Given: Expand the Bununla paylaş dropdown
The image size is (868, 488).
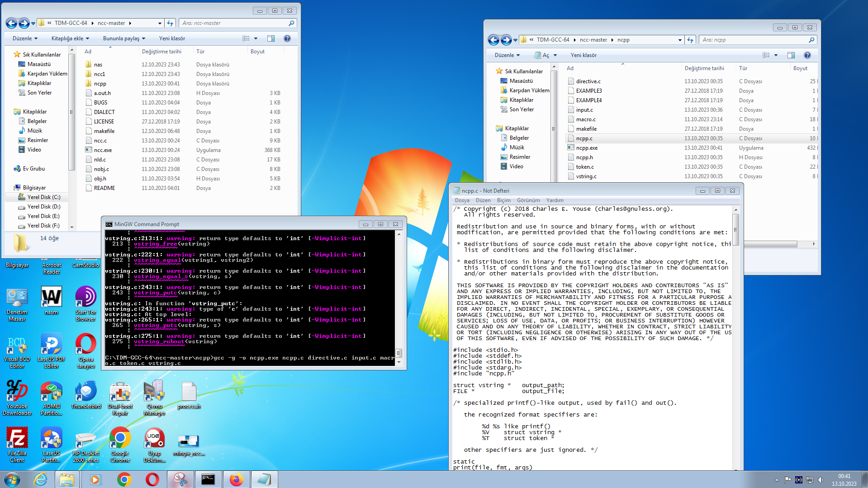Looking at the screenshot, I should (x=124, y=38).
